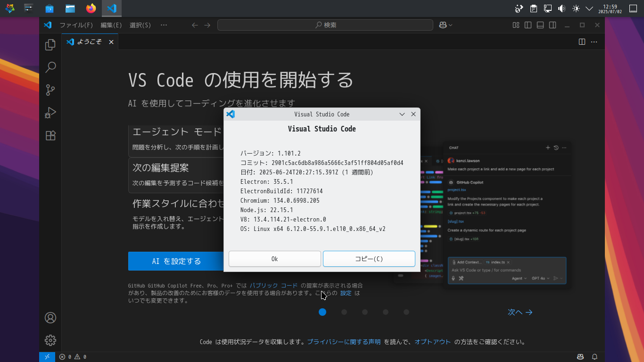Click the show desktop button in the taskbar

tap(633, 8)
